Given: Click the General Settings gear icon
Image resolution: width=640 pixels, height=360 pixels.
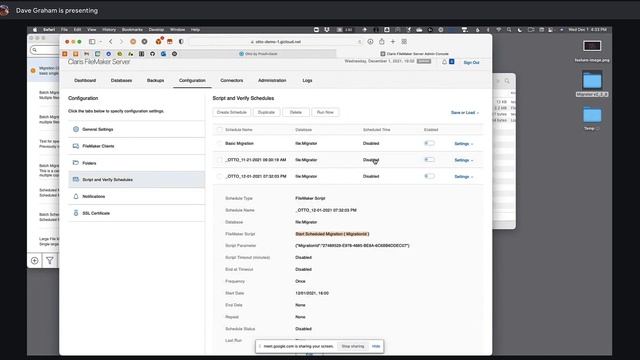Looking at the screenshot, I should click(x=76, y=129).
